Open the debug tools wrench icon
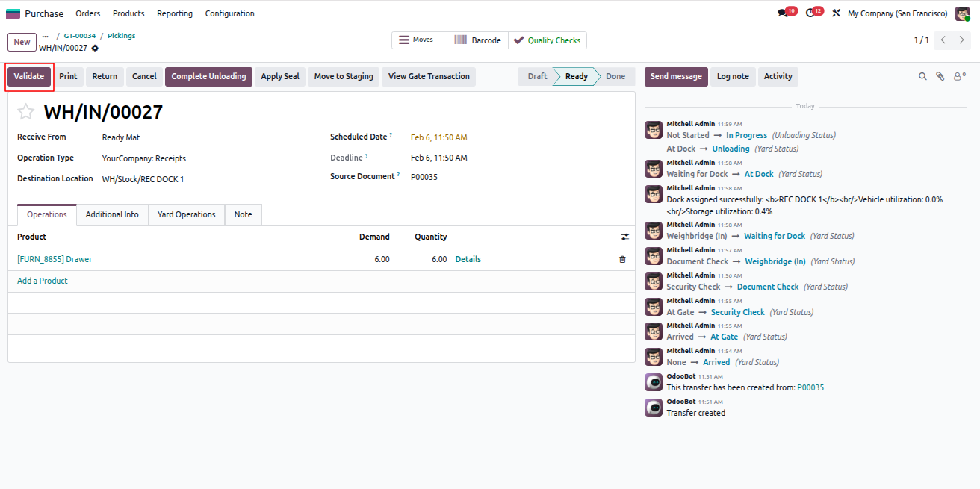The width and height of the screenshot is (980, 489). point(836,13)
